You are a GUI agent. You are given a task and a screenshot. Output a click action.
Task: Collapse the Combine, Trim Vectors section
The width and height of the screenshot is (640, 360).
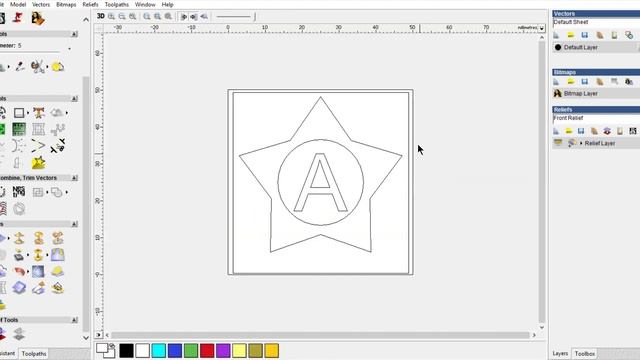[x=74, y=178]
